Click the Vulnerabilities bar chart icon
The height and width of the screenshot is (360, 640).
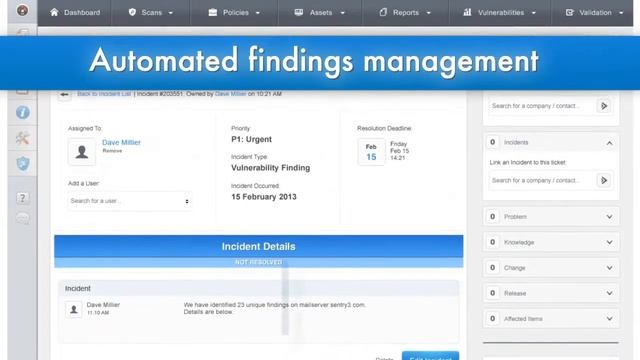467,12
